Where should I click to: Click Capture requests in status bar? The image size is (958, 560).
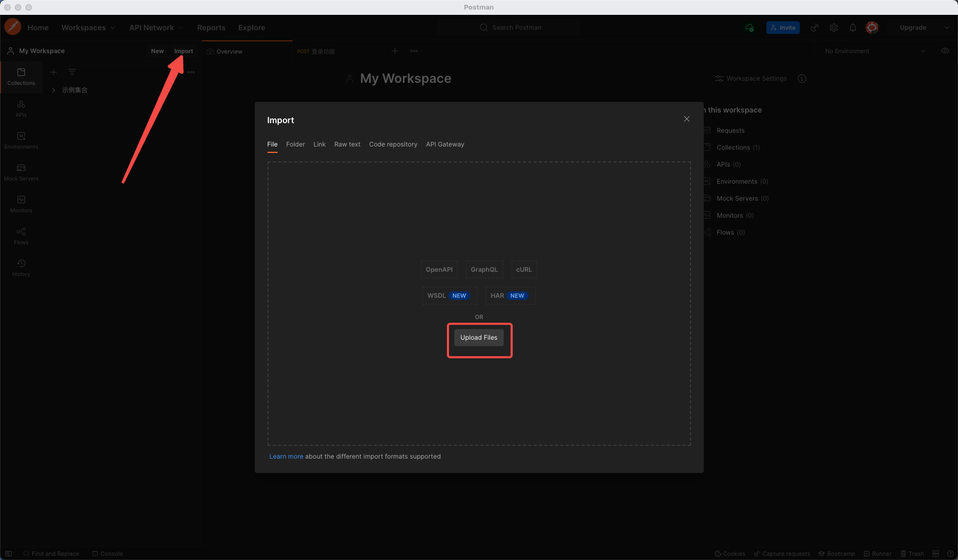coord(782,554)
